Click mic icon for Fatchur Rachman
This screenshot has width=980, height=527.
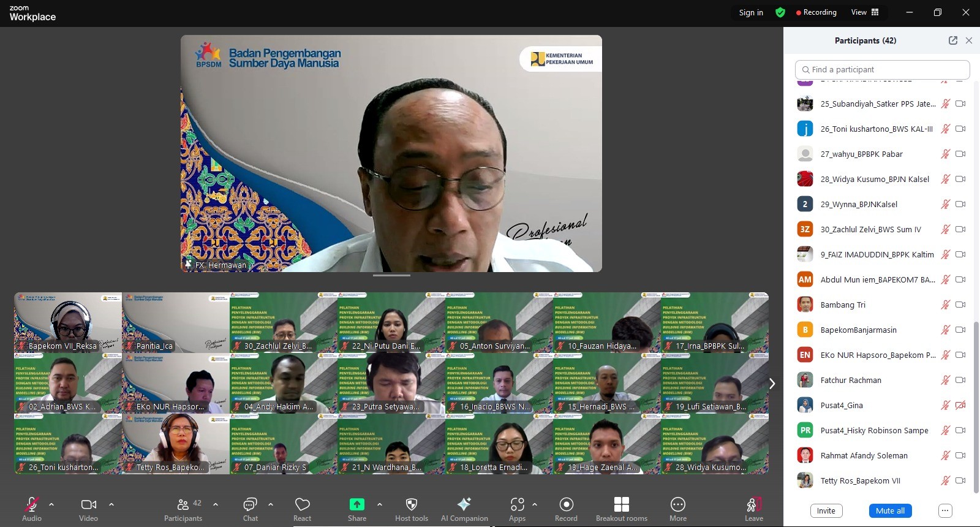coord(945,380)
